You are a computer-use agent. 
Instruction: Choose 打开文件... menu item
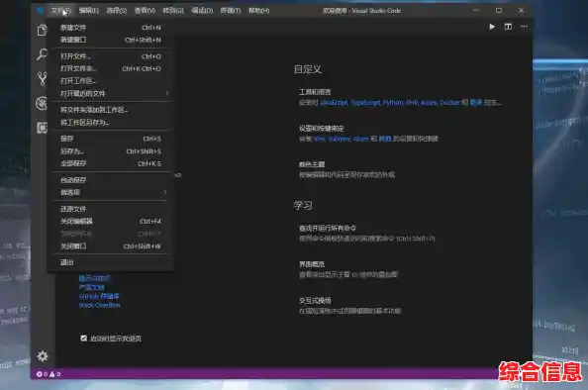[110, 56]
